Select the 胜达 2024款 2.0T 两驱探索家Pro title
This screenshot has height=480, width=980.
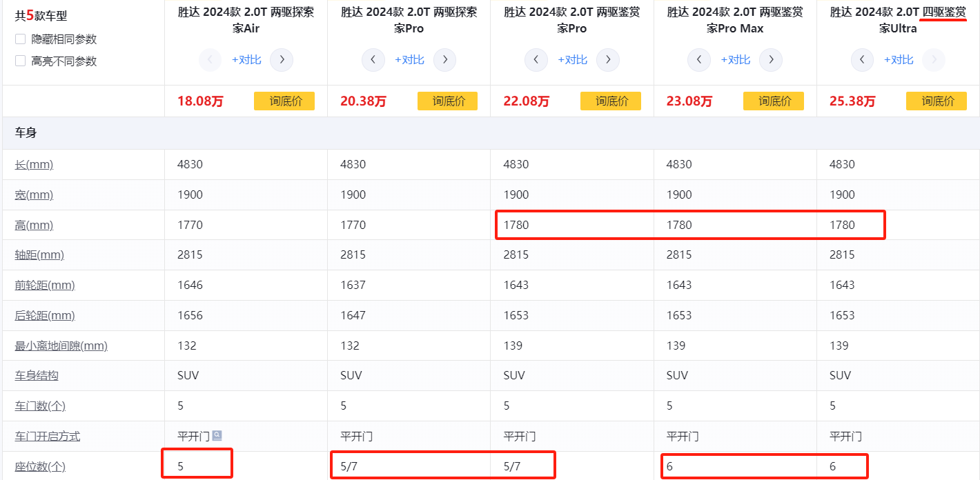coord(409,20)
